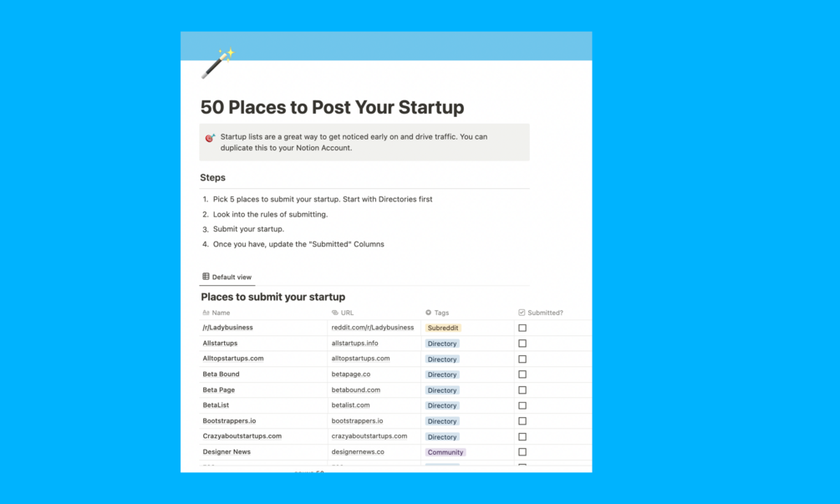Click the magic wand page icon
The width and height of the screenshot is (840, 504).
pos(217,64)
